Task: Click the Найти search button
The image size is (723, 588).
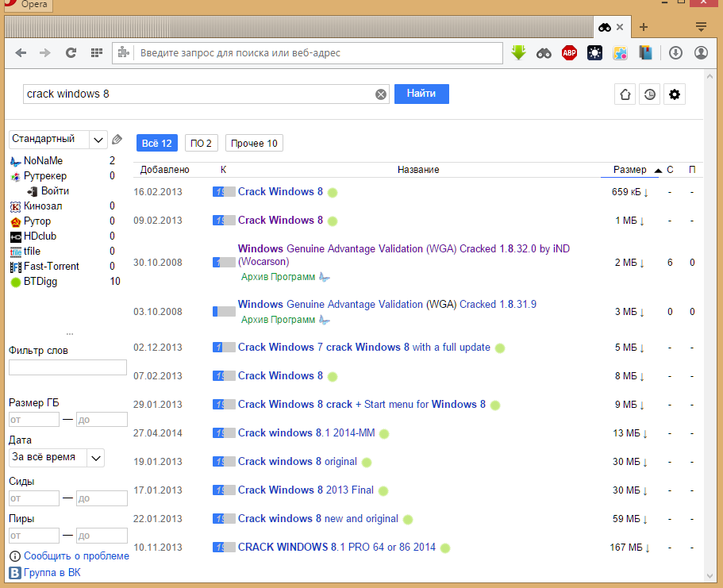Action: click(x=421, y=94)
